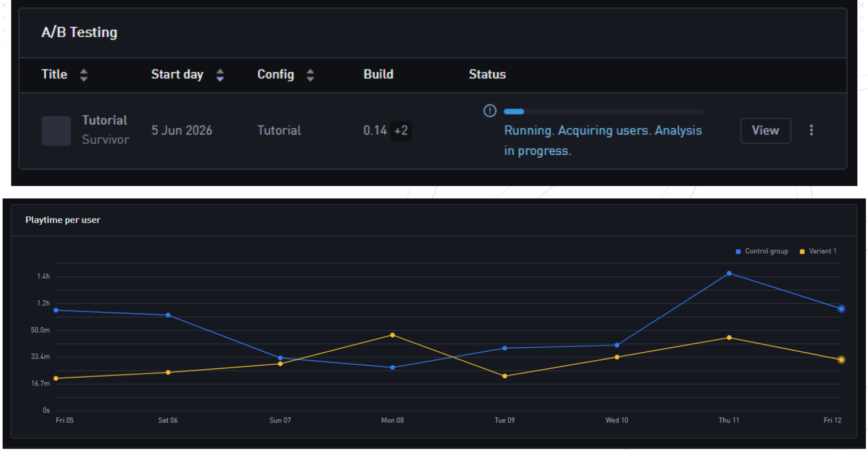The width and height of the screenshot is (868, 450).
Task: Open the three-dot options menu for Tutorial
Action: click(811, 130)
